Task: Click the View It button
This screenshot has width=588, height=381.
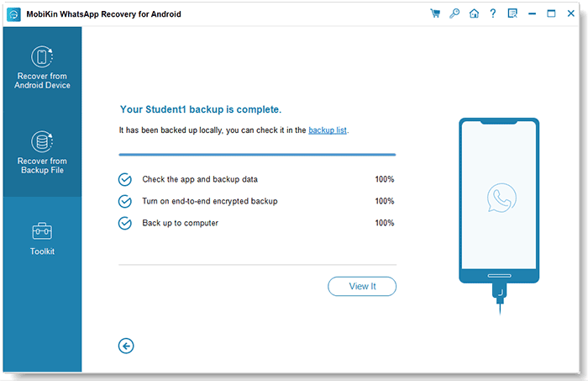Action: 362,287
